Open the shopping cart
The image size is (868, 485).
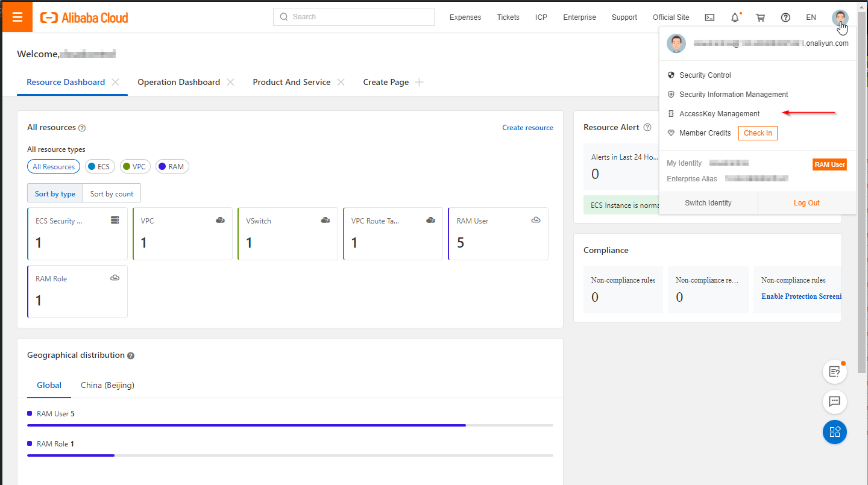click(760, 17)
